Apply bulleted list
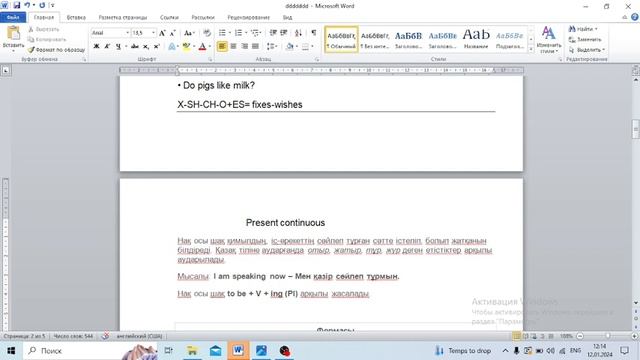This screenshot has width=640, height=360. [222, 33]
